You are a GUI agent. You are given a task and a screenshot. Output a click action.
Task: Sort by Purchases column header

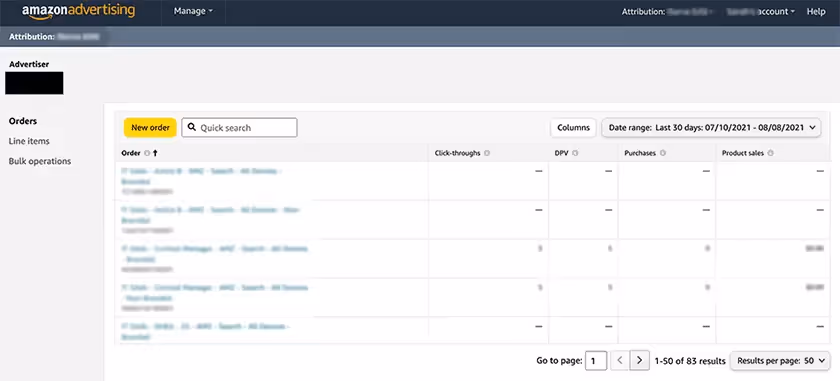click(640, 153)
